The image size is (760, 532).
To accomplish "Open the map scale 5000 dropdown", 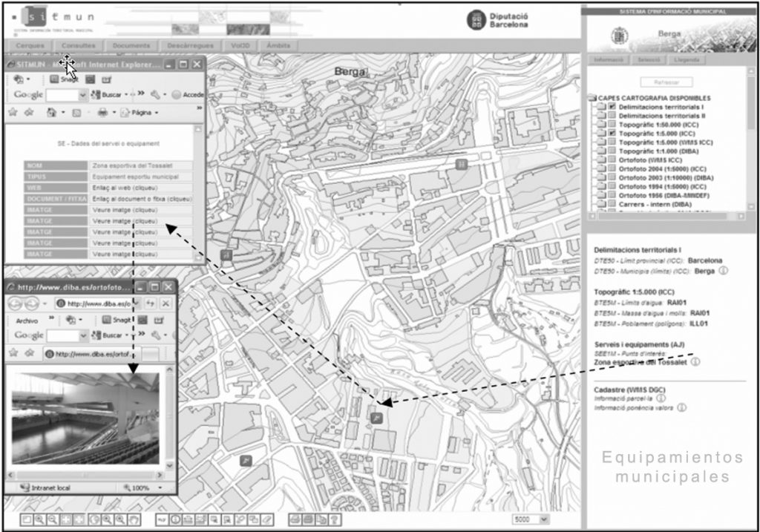I will coord(544,519).
